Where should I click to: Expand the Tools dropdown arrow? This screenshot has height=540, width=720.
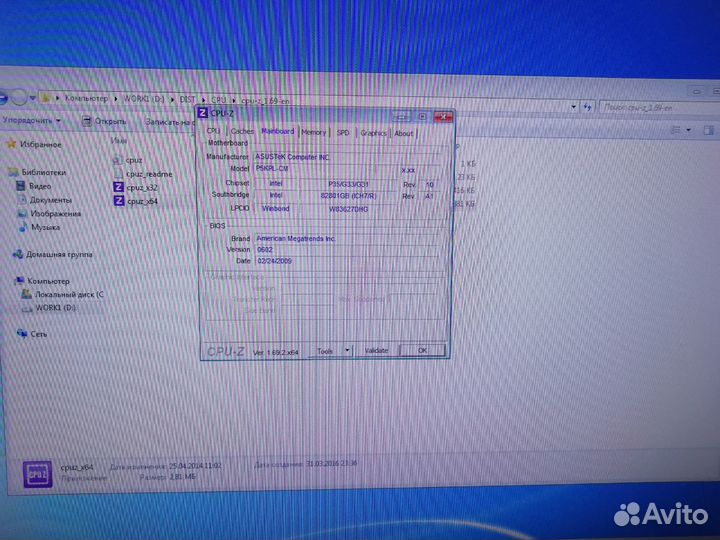pyautogui.click(x=347, y=350)
